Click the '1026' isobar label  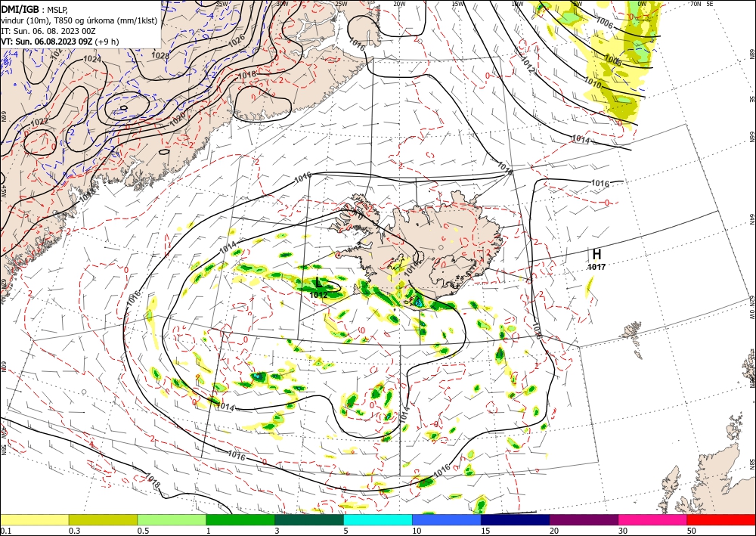236,39
